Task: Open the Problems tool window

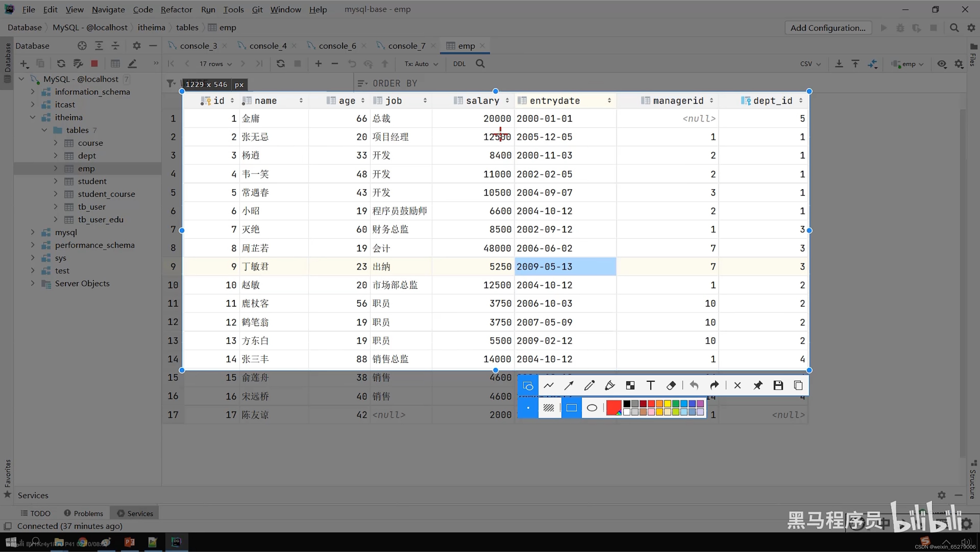Action: click(84, 513)
